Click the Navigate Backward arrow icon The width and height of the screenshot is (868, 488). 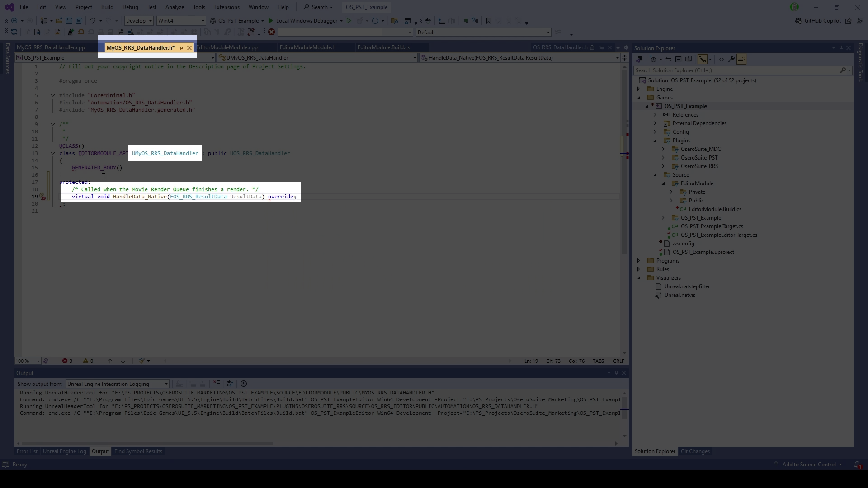[14, 21]
